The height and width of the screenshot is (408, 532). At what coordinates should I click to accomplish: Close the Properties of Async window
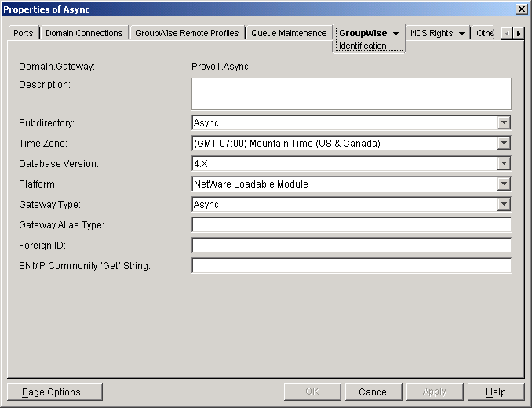coord(521,9)
